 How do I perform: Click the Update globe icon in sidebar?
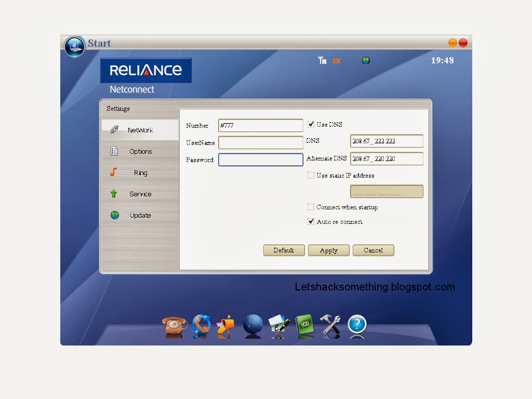pos(115,215)
